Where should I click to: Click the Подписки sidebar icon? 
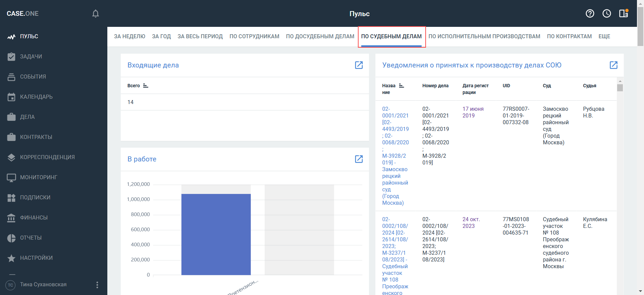tap(11, 198)
